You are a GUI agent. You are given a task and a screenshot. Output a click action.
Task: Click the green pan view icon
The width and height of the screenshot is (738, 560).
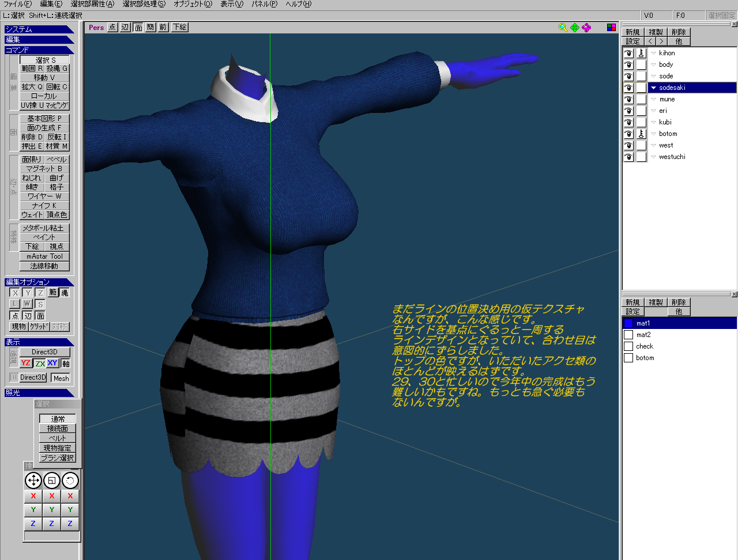coord(575,28)
